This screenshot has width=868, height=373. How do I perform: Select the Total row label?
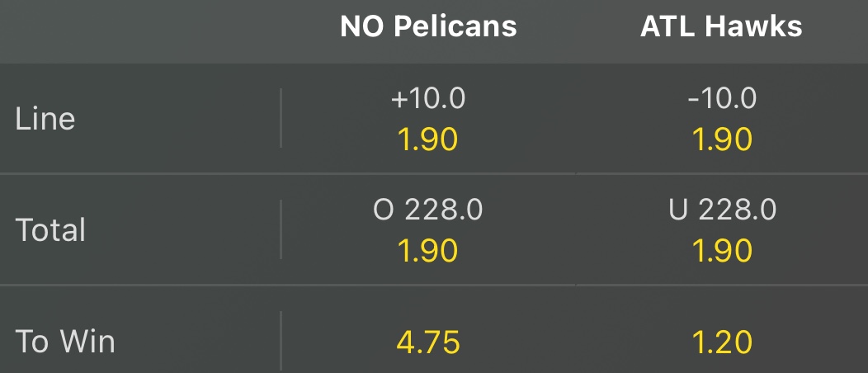(50, 229)
